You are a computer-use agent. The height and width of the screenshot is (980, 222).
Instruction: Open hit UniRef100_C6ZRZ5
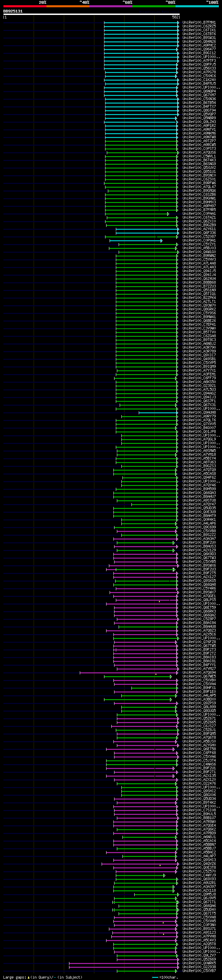(199, 26)
